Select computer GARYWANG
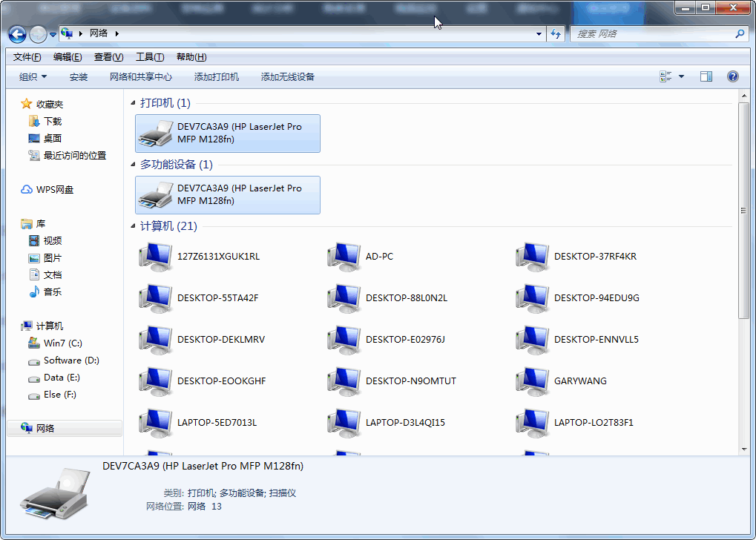The width and height of the screenshot is (756, 540). [x=561, y=381]
